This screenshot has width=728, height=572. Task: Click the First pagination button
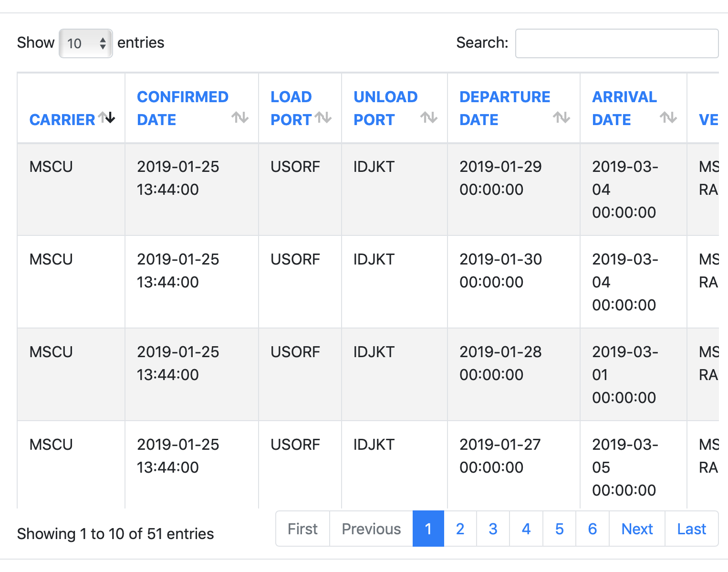point(302,529)
